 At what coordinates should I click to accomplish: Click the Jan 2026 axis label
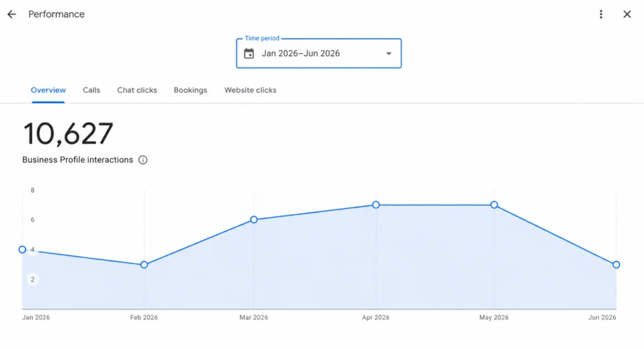click(36, 318)
